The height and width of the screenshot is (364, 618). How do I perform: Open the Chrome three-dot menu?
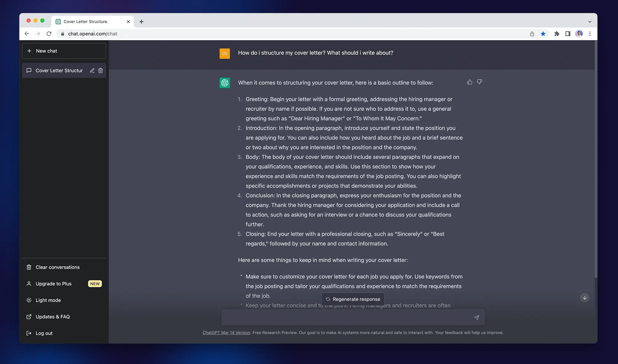point(590,34)
